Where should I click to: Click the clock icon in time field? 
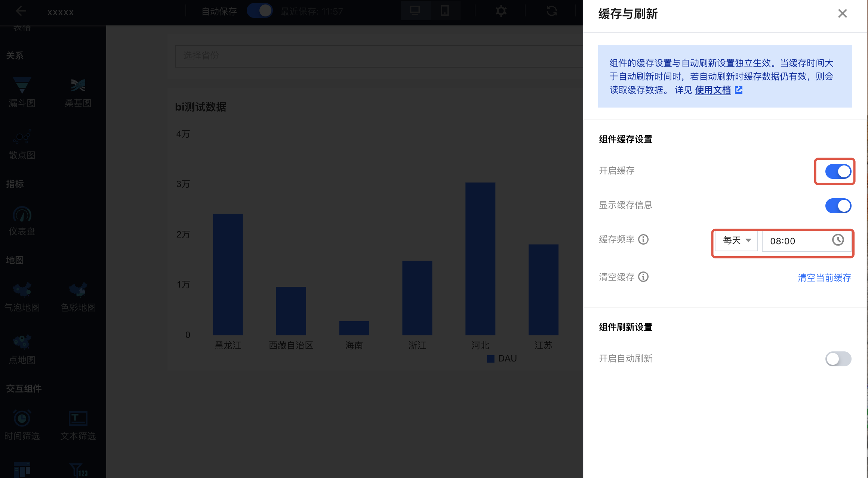click(838, 240)
